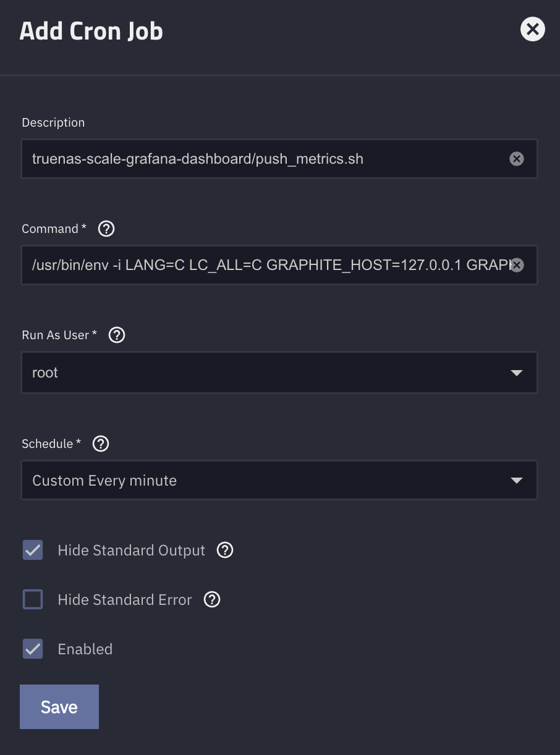The height and width of the screenshot is (755, 560).
Task: Disable the Enabled checkbox
Action: pyautogui.click(x=33, y=649)
